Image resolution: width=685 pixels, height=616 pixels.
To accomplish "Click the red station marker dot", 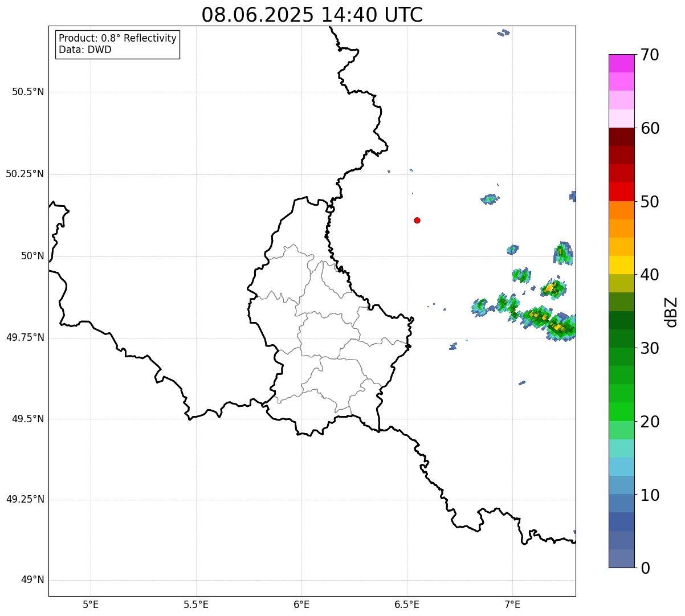I will [417, 220].
